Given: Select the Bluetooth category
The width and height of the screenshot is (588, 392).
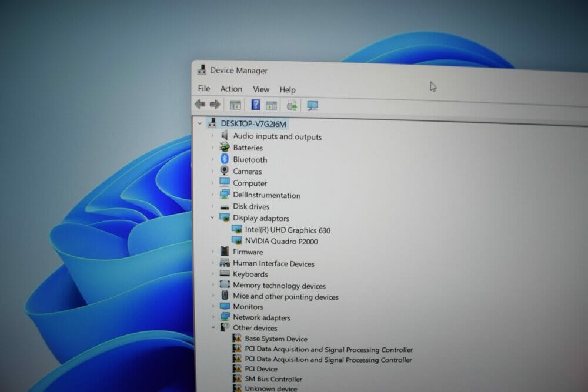Looking at the screenshot, I should click(x=250, y=160).
